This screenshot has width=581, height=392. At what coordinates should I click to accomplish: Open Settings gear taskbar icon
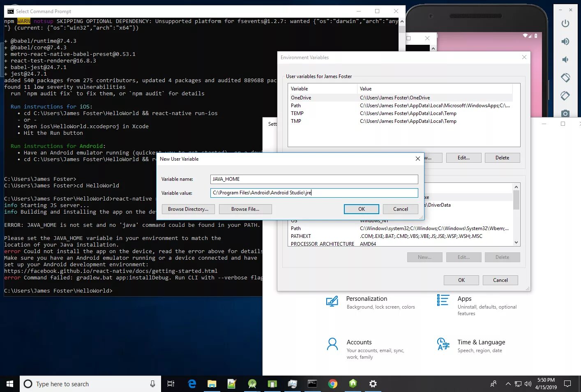pos(373,384)
